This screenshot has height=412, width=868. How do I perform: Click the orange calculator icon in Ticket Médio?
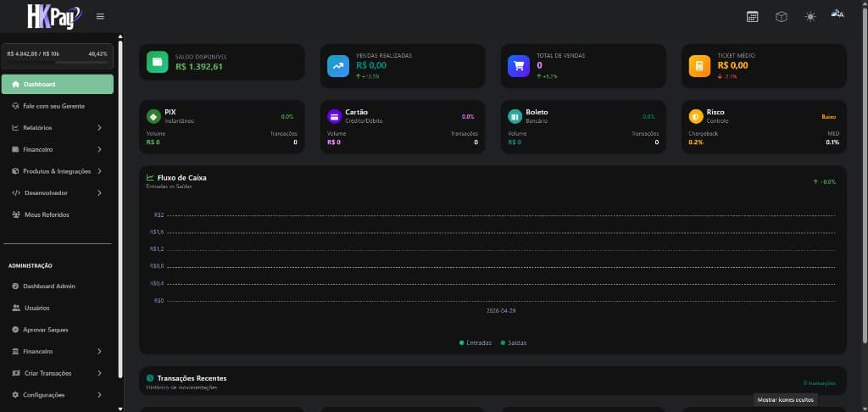pos(699,66)
